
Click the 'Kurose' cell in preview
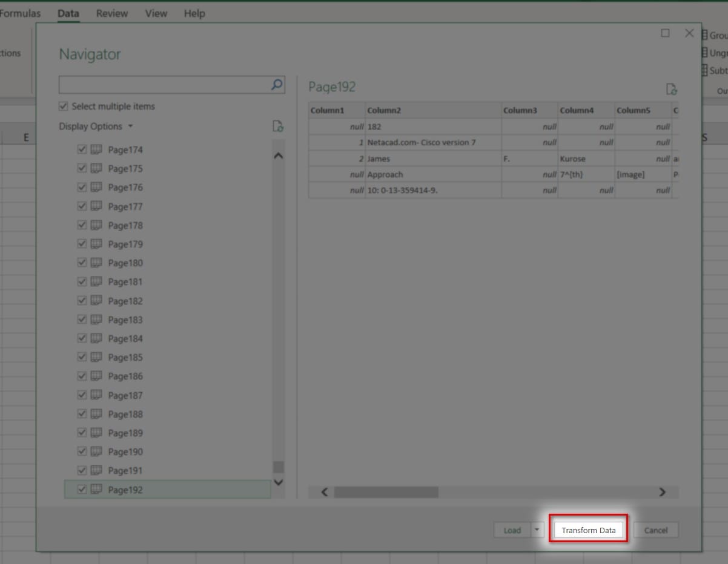587,159
